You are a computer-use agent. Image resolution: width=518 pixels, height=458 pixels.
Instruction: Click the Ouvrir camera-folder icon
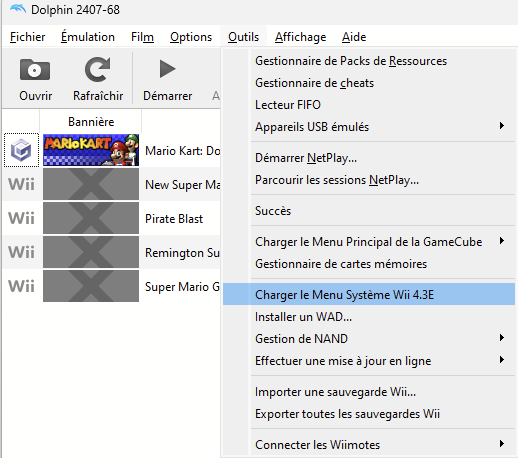(35, 70)
